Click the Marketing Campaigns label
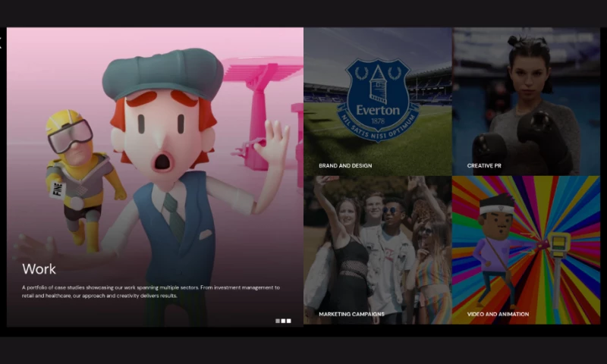This screenshot has height=364, width=607. click(x=351, y=314)
